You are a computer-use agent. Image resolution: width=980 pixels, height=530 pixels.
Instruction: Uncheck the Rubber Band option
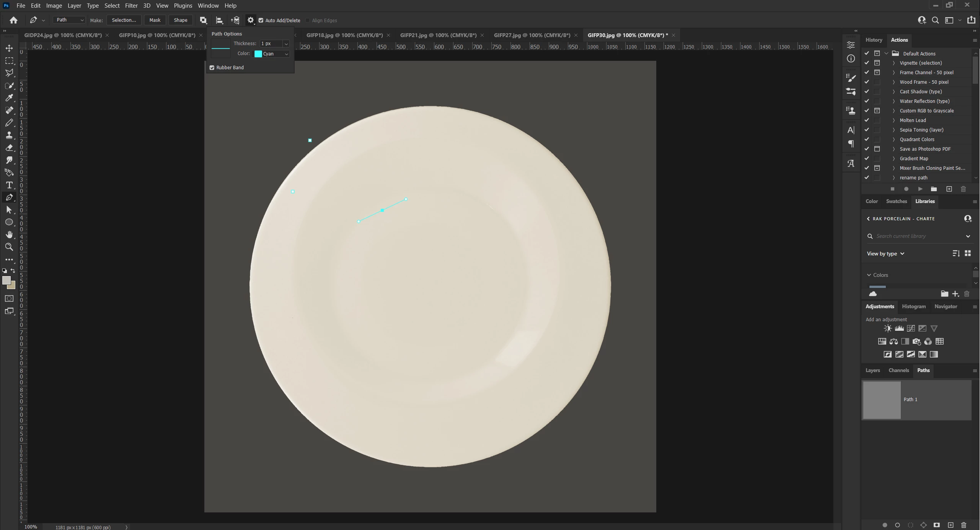pyautogui.click(x=212, y=68)
